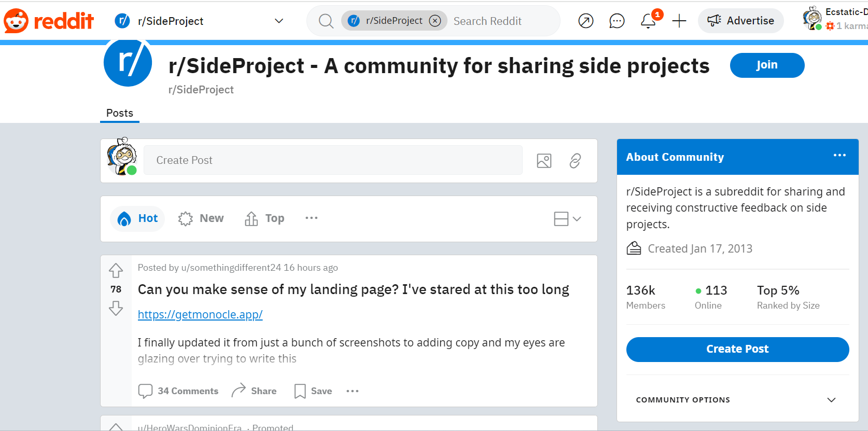Open 34 Comments on the post

pos(178,391)
